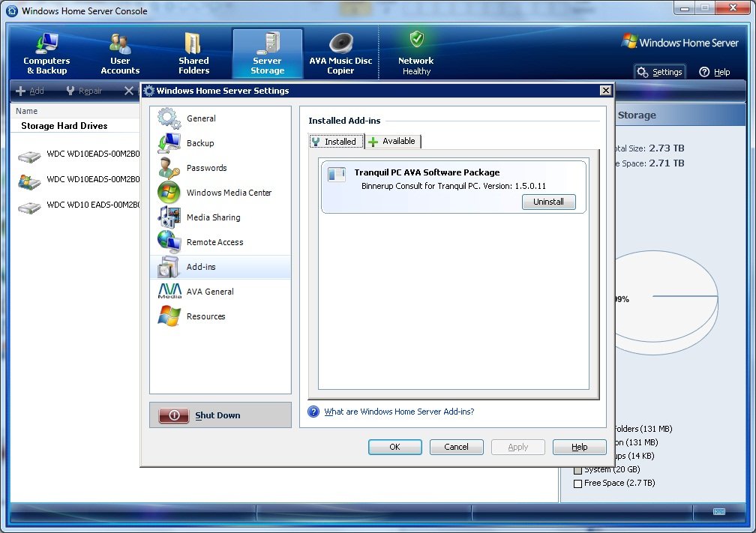Click the Windows Home Server logo
The height and width of the screenshot is (533, 756).
point(679,43)
